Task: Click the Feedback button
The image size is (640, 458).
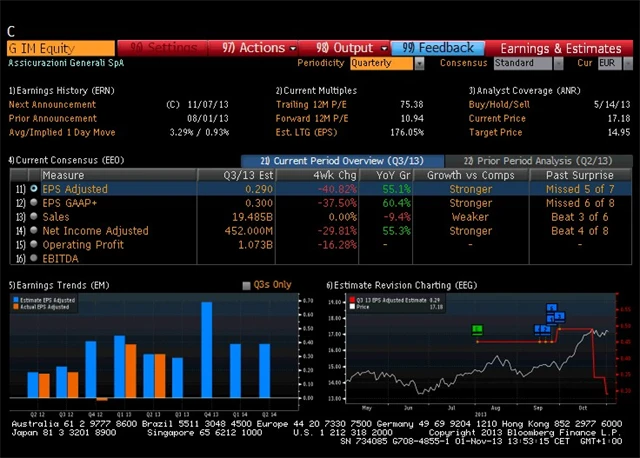Action: click(439, 47)
